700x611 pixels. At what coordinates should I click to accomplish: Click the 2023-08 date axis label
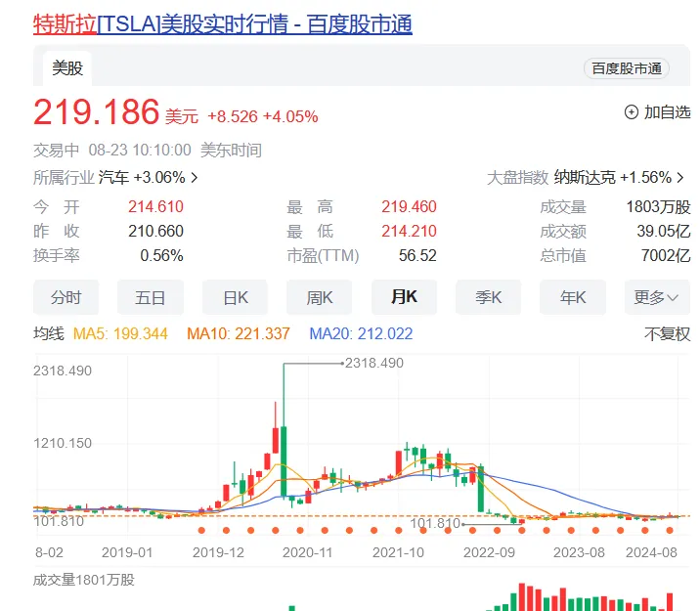[x=579, y=552]
